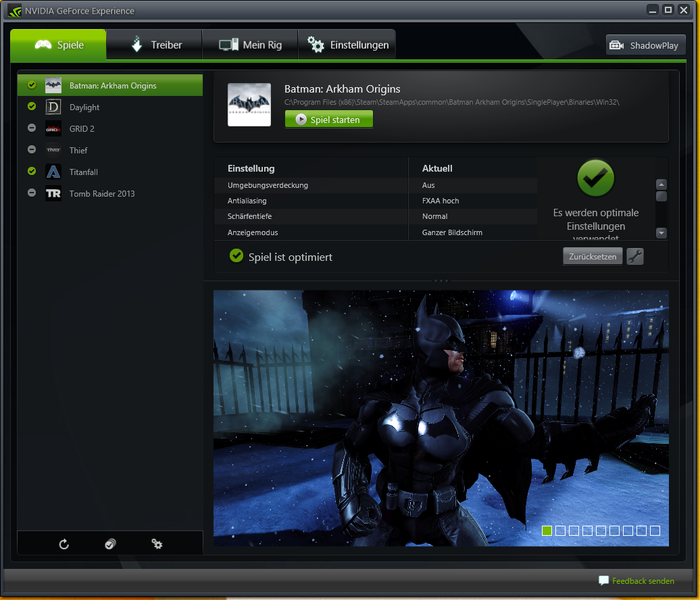Click optimized status check next to Daylight
This screenshot has height=600, width=700.
tap(32, 106)
